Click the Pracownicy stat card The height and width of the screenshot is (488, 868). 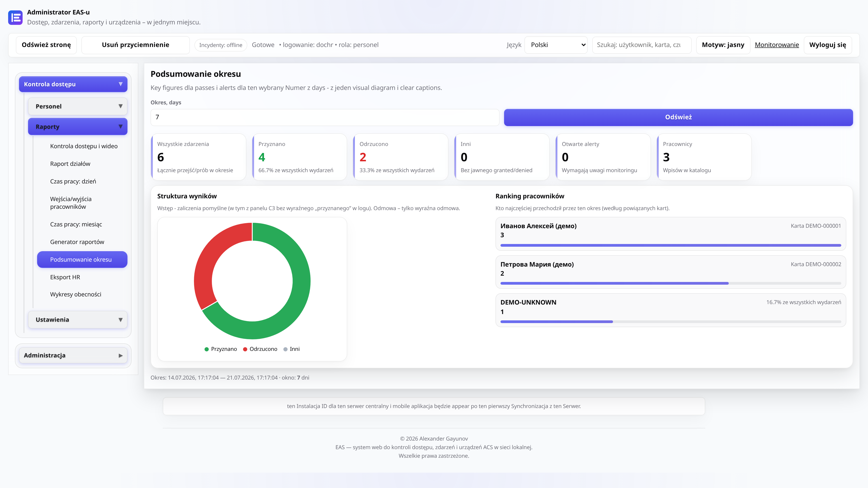[x=704, y=157]
